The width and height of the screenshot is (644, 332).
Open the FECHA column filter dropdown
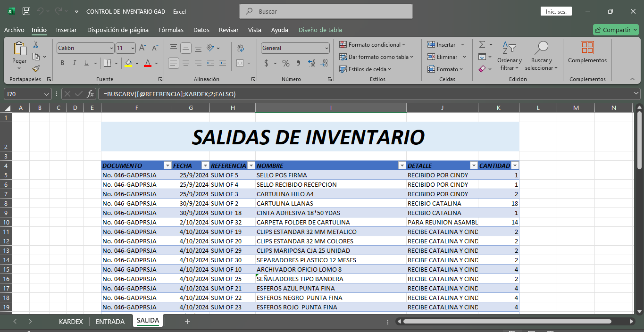pos(205,166)
